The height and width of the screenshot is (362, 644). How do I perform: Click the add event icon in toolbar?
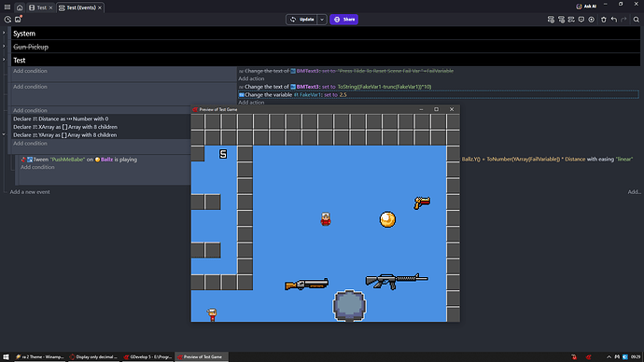(x=551, y=20)
